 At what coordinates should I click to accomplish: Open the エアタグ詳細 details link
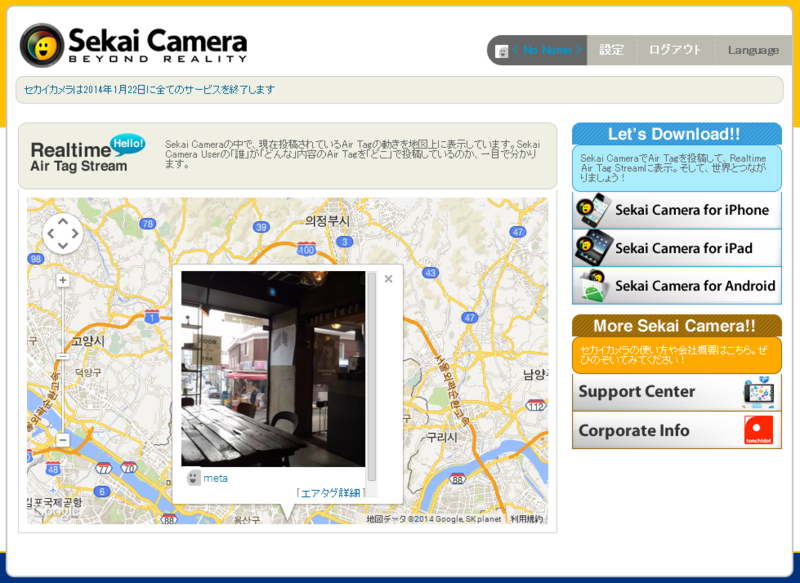(330, 493)
